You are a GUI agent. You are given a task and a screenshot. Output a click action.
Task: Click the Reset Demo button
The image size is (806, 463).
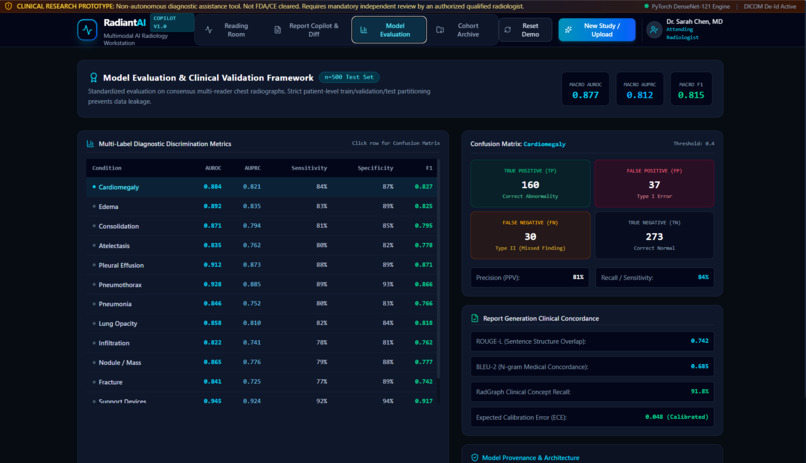tap(525, 30)
